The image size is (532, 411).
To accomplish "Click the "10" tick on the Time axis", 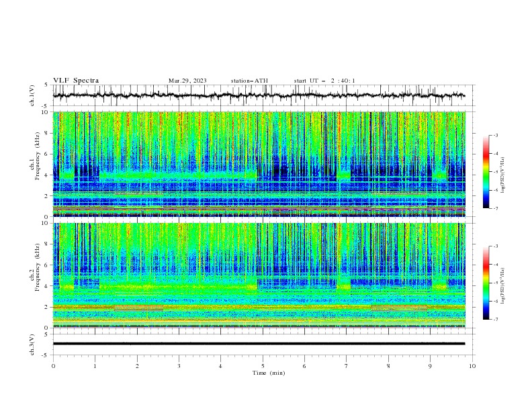I will click(472, 366).
